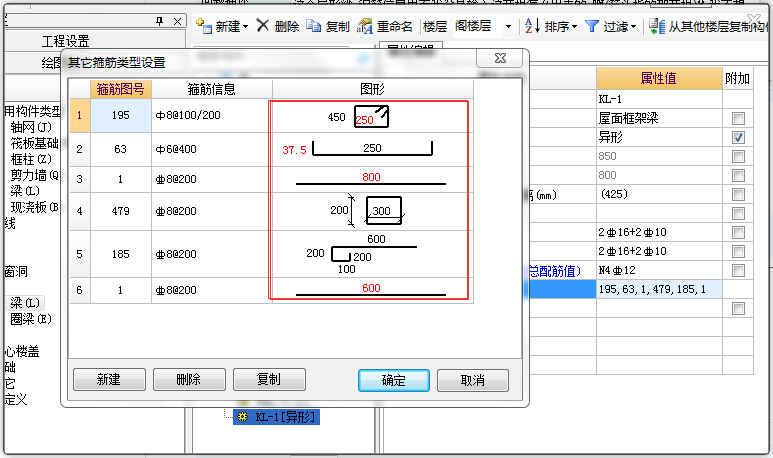773x458 pixels.
Task: Click the 排序 A-Z icon
Action: (x=532, y=26)
